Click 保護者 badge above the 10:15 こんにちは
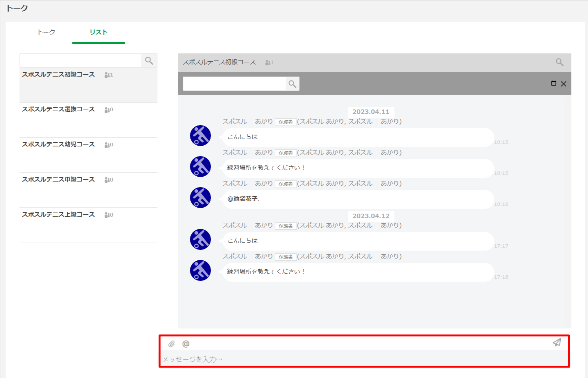 pos(286,122)
